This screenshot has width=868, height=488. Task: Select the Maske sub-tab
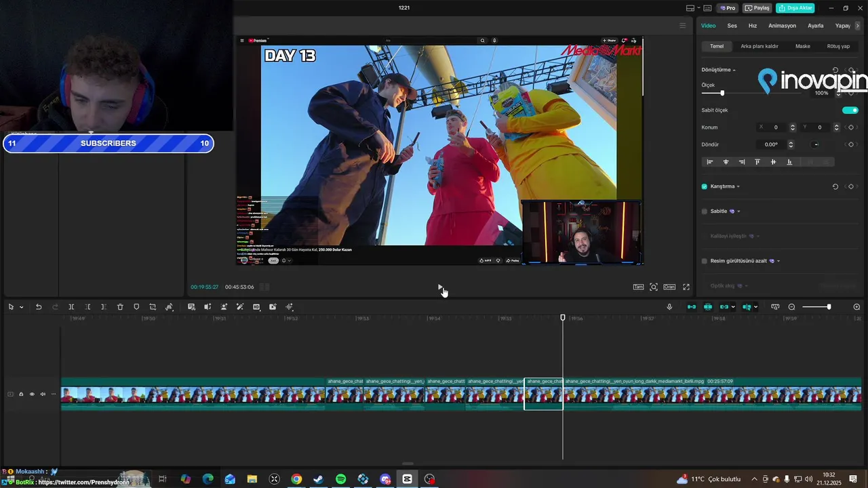click(x=803, y=46)
